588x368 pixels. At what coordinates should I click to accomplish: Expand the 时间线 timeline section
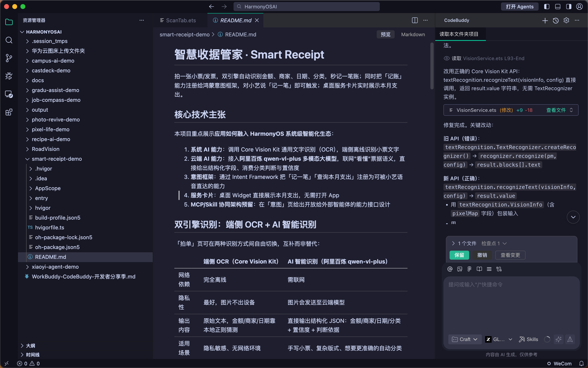coord(22,355)
